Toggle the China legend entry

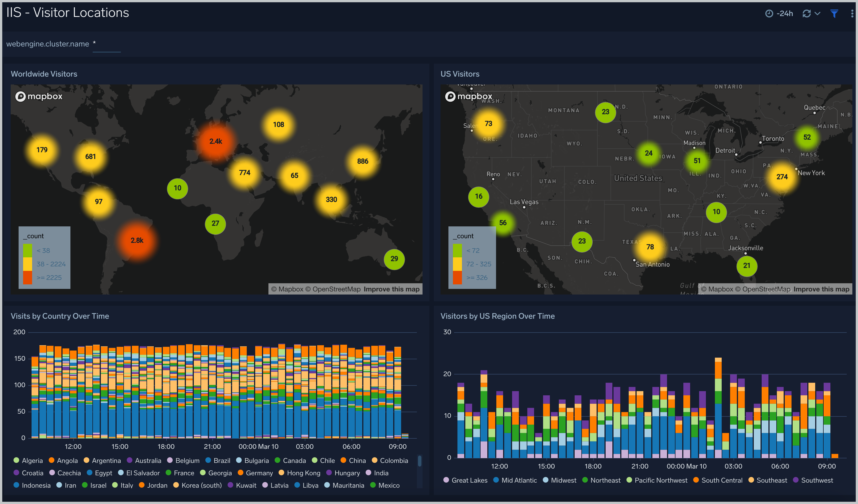coord(353,460)
